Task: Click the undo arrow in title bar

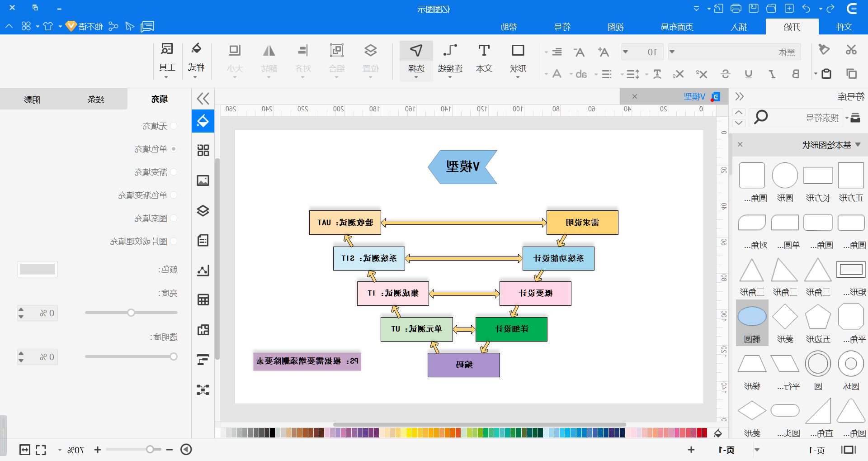Action: [806, 8]
